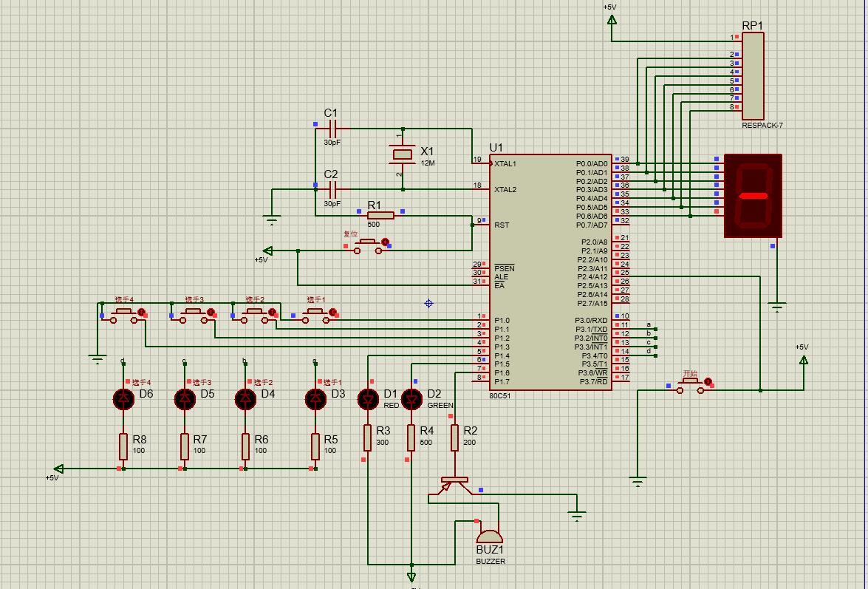Click the X1 crystal oscillator symbol
This screenshot has width=868, height=589.
[x=403, y=154]
